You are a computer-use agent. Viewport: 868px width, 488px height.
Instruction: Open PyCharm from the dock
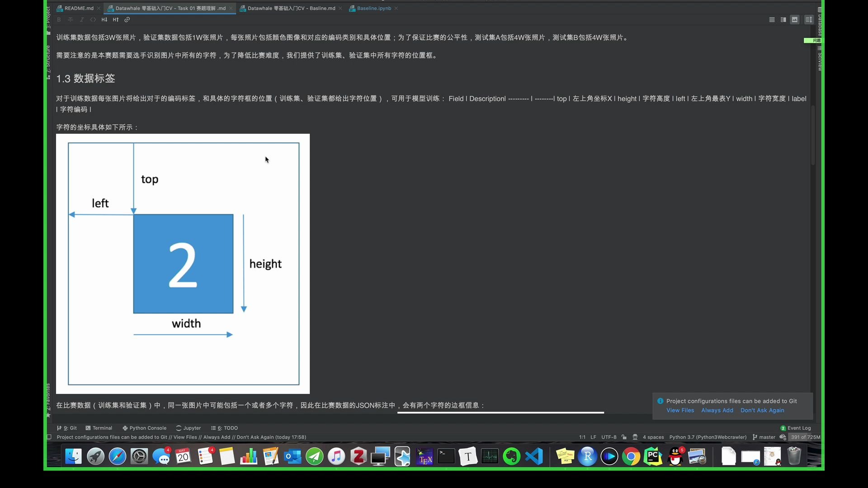[653, 456]
